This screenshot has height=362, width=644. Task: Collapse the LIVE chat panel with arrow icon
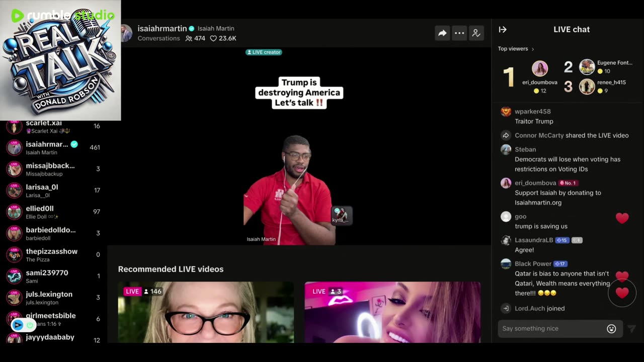[x=503, y=30]
